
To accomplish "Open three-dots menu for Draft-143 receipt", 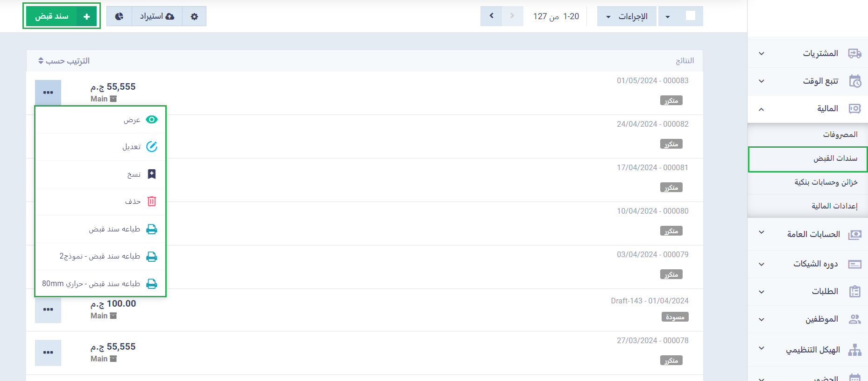I will click(48, 309).
